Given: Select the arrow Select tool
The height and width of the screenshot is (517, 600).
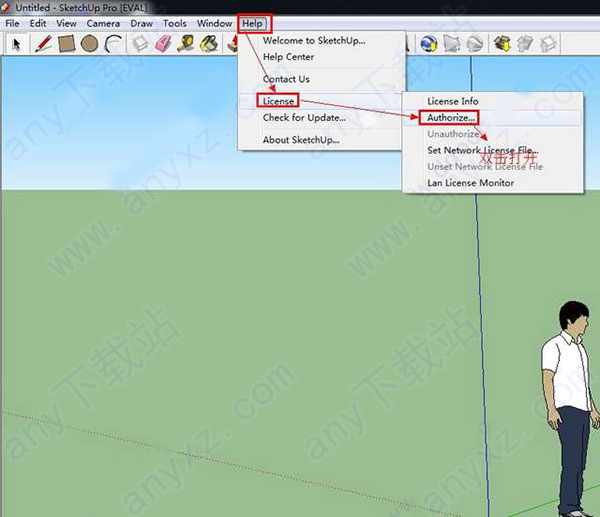Looking at the screenshot, I should point(16,44).
